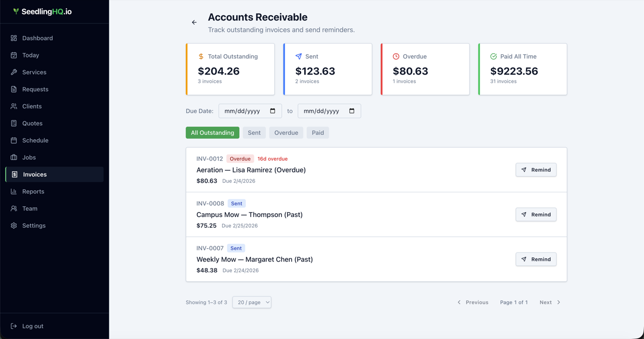The image size is (644, 339).
Task: Click the red Overdue alert icon
Action: (x=396, y=56)
